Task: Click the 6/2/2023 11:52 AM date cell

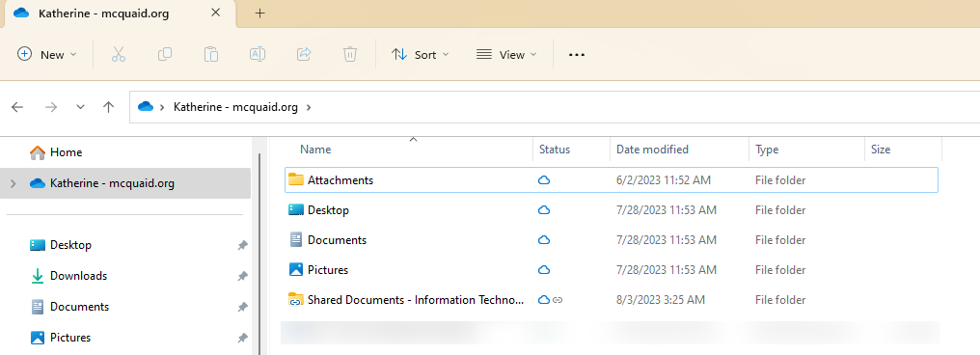Action: (x=663, y=180)
